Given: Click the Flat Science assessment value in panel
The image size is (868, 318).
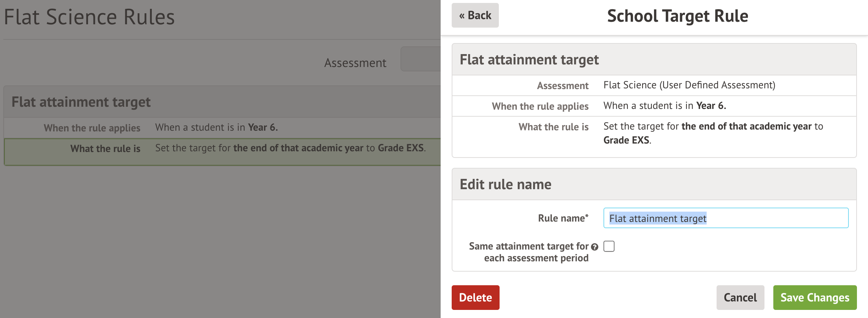Looking at the screenshot, I should tap(689, 85).
